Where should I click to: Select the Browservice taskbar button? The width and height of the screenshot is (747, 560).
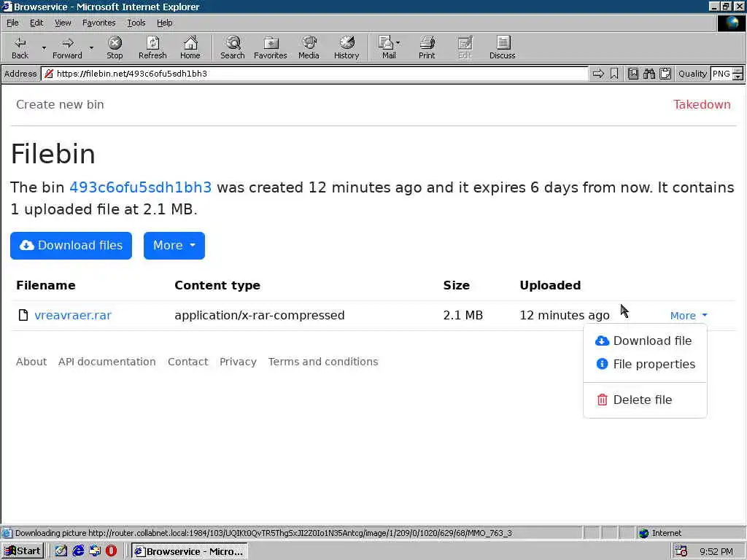click(x=189, y=551)
